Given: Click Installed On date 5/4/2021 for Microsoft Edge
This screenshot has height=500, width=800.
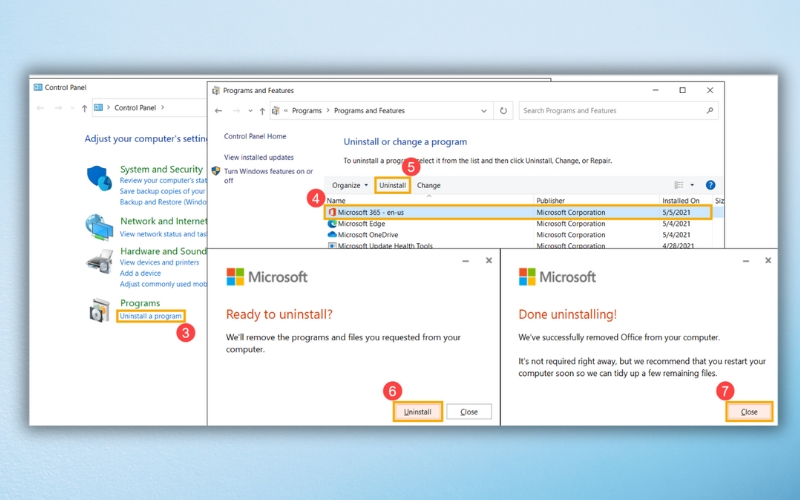Looking at the screenshot, I should (x=677, y=223).
